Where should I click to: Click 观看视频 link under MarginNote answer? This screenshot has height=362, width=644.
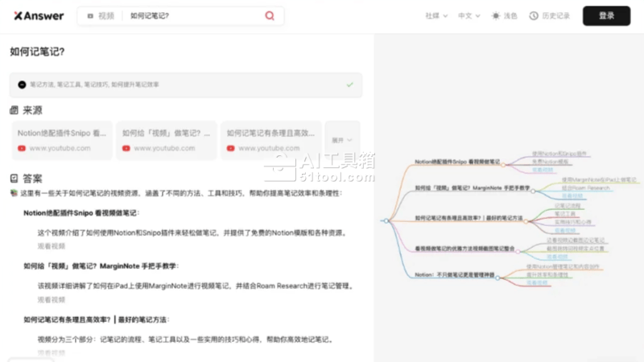(52, 299)
